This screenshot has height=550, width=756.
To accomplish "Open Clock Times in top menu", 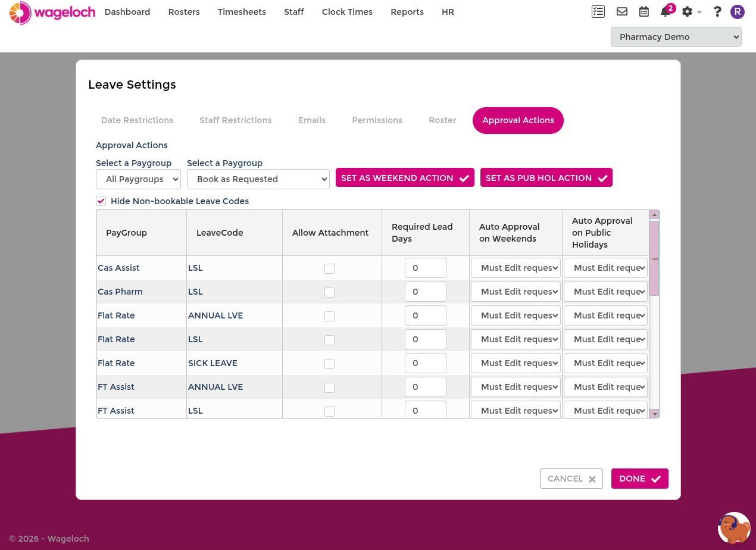I will 347,12.
